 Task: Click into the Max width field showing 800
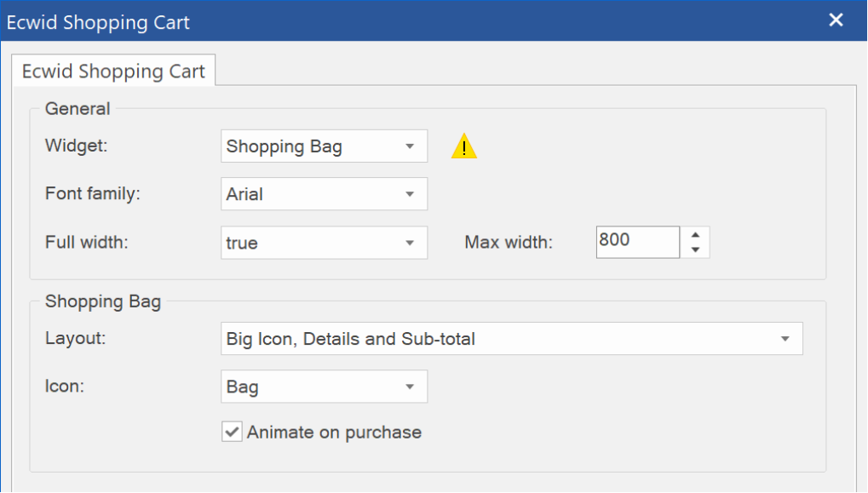pyautogui.click(x=638, y=242)
